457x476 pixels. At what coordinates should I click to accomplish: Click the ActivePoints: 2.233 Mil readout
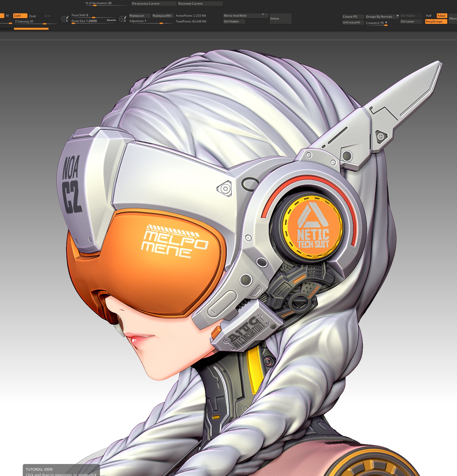191,16
